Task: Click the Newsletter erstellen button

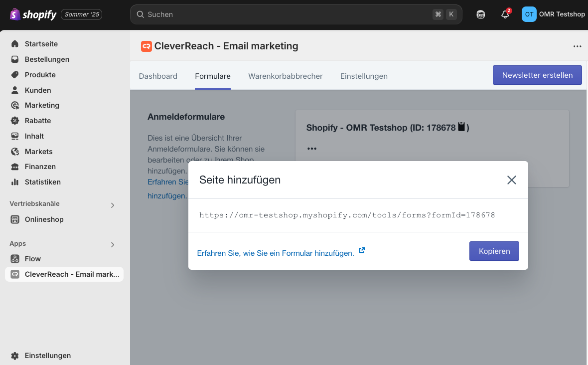Action: coord(537,75)
